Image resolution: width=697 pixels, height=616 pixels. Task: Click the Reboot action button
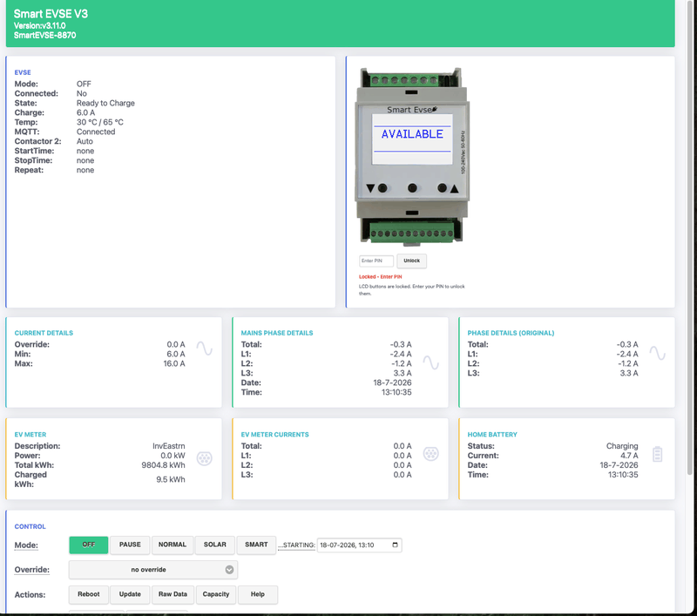[x=89, y=595]
